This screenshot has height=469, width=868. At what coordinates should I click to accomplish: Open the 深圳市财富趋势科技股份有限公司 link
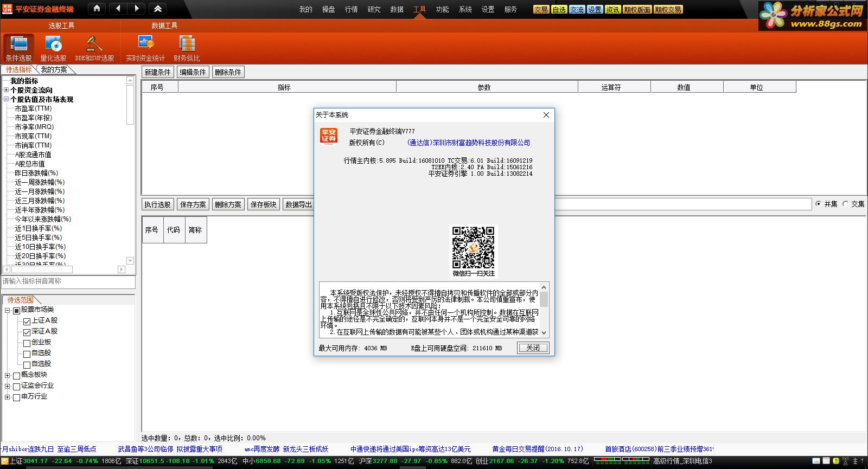click(469, 143)
